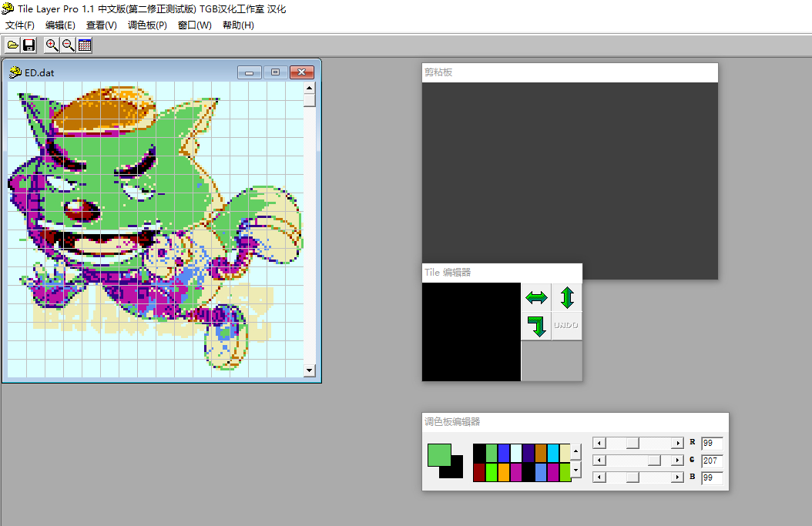Viewport: 812px width, 526px height.
Task: Click the 调色板编辑器 panel title
Action: pos(452,422)
